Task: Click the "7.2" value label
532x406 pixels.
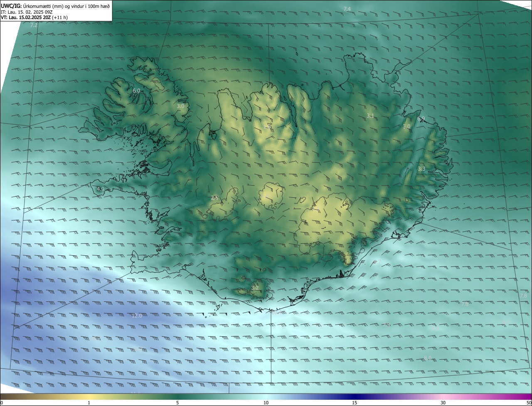Action: pyautogui.click(x=34, y=25)
